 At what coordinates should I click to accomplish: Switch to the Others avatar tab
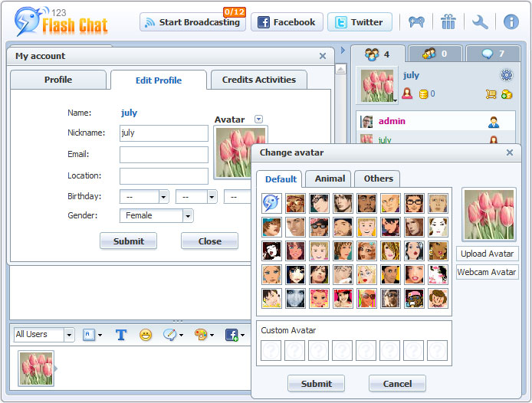click(378, 179)
